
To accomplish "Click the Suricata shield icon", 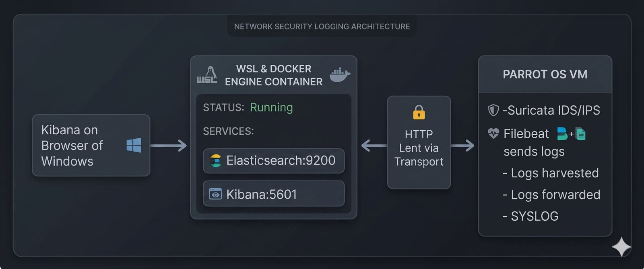I will pyautogui.click(x=493, y=110).
